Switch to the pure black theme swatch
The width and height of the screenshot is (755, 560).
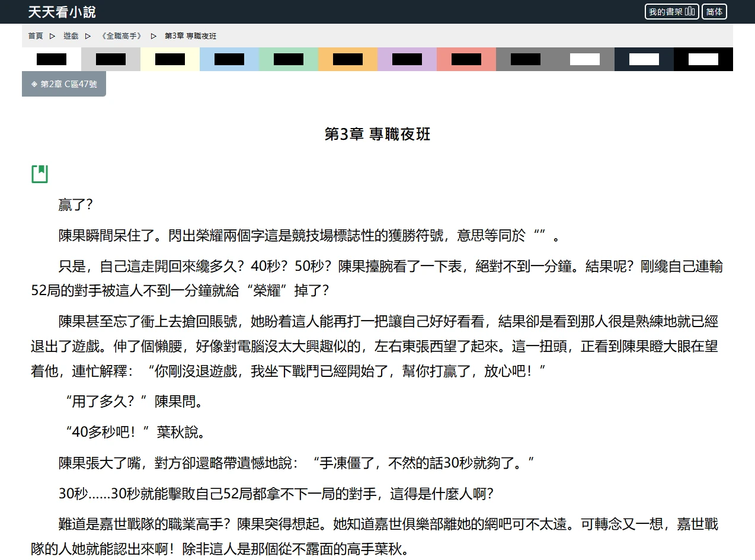point(703,59)
